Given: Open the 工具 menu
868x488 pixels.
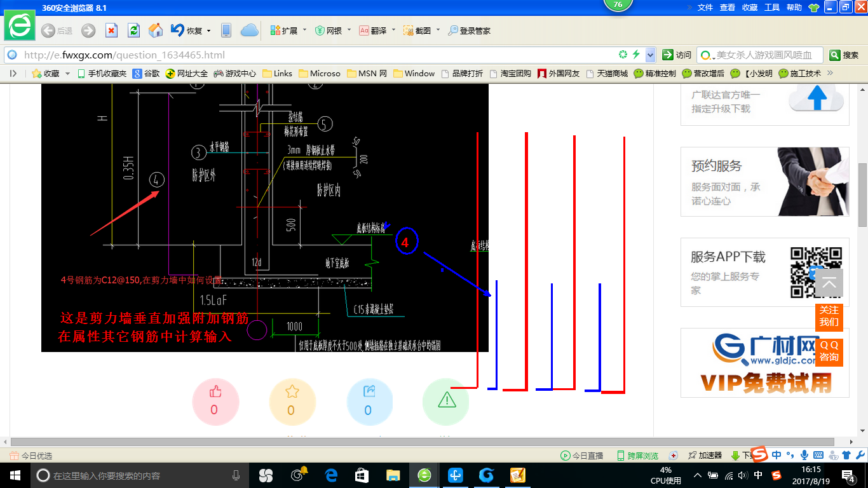Looking at the screenshot, I should coord(772,8).
